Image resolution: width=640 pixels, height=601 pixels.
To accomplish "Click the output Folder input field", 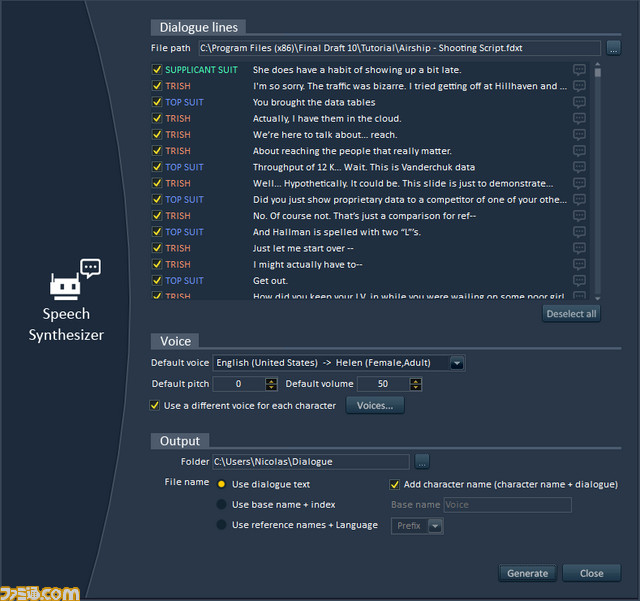I will (311, 461).
